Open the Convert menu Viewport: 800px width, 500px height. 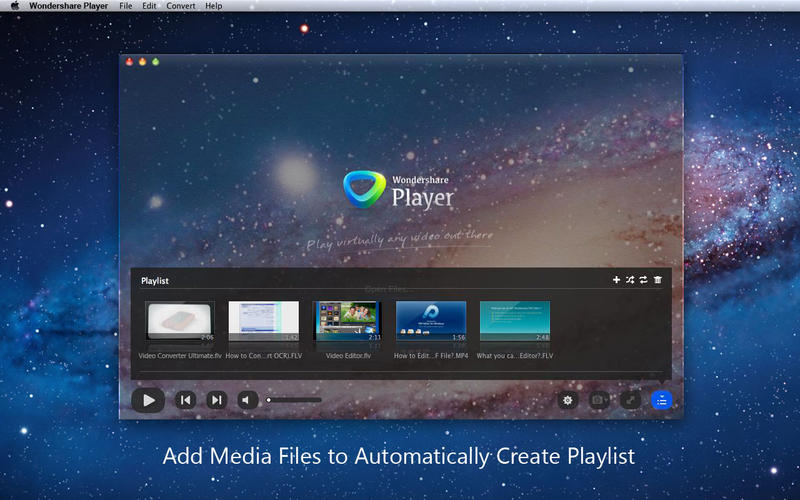click(x=181, y=6)
